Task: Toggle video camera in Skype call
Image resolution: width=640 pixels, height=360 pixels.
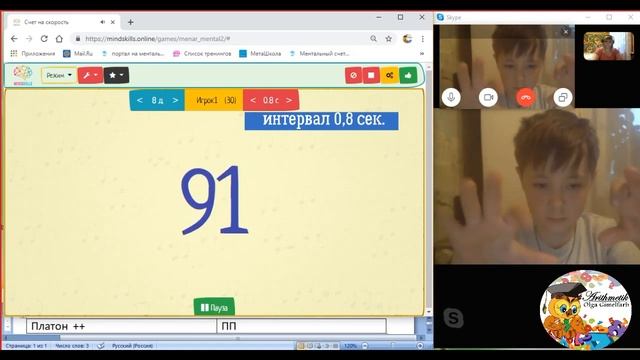Action: (488, 98)
